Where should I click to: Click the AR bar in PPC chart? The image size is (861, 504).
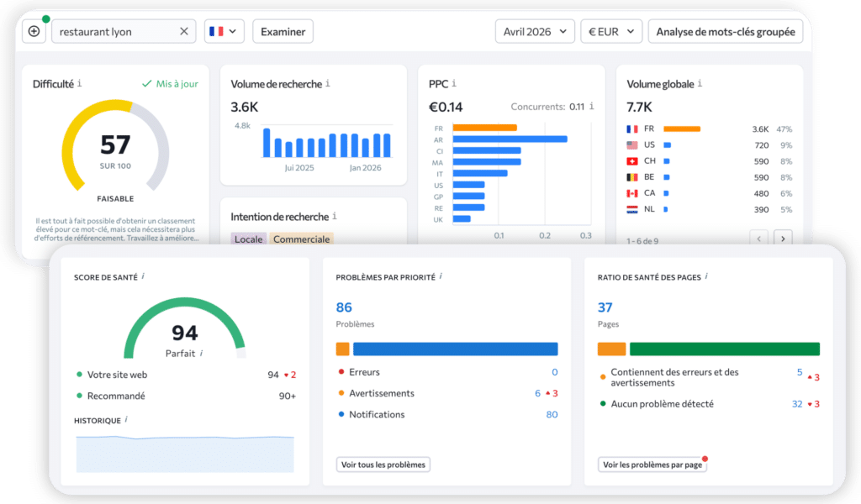point(510,139)
